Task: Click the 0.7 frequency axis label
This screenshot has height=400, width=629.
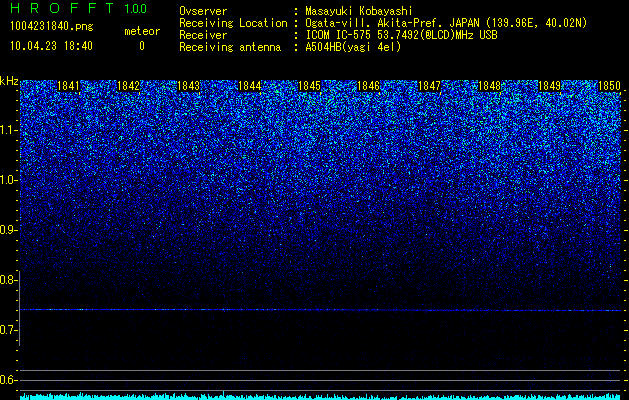Action: [9, 330]
